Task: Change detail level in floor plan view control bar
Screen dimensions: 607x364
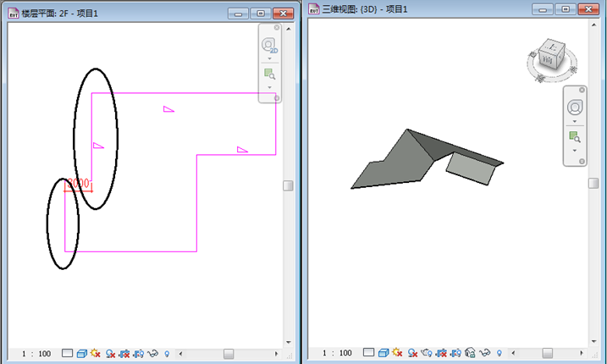Action: pyautogui.click(x=68, y=353)
